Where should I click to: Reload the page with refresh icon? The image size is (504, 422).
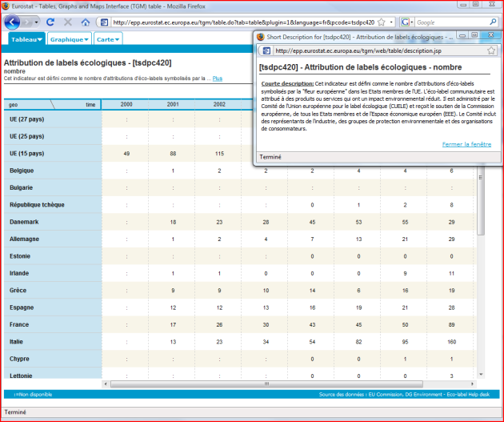click(x=50, y=22)
